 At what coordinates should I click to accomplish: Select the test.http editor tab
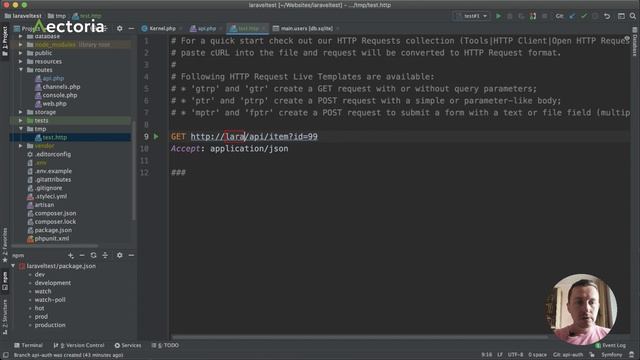(247, 28)
